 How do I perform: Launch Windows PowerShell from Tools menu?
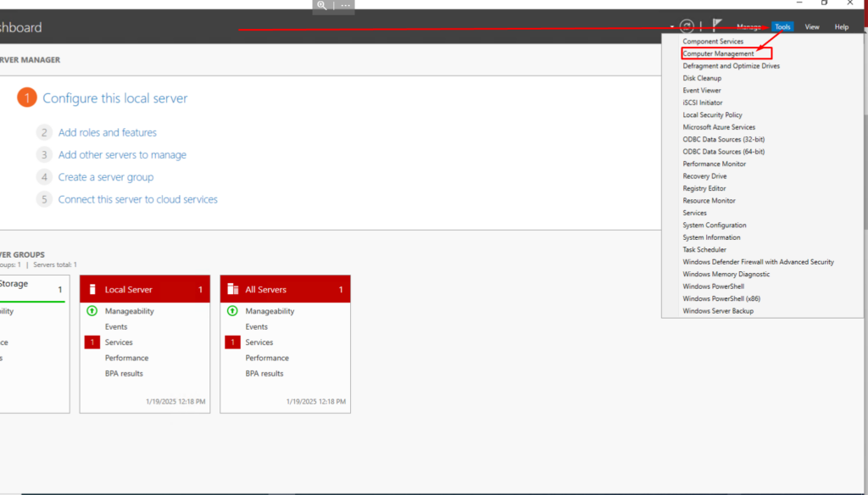pos(713,286)
